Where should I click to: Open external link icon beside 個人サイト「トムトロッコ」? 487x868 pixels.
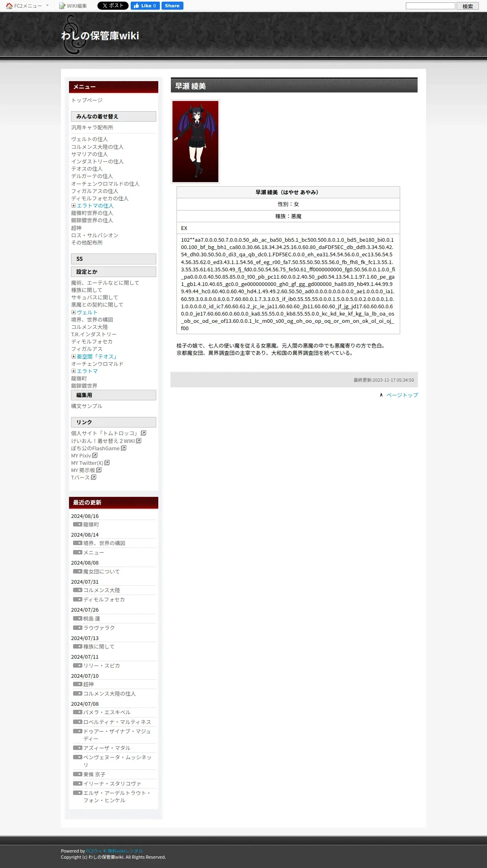point(143,433)
